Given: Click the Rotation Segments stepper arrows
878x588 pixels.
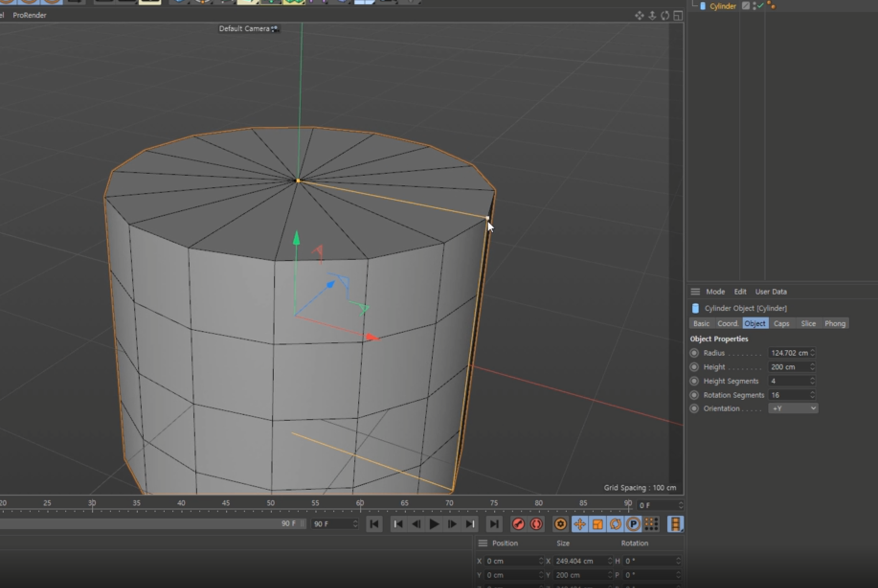Looking at the screenshot, I should (x=812, y=395).
